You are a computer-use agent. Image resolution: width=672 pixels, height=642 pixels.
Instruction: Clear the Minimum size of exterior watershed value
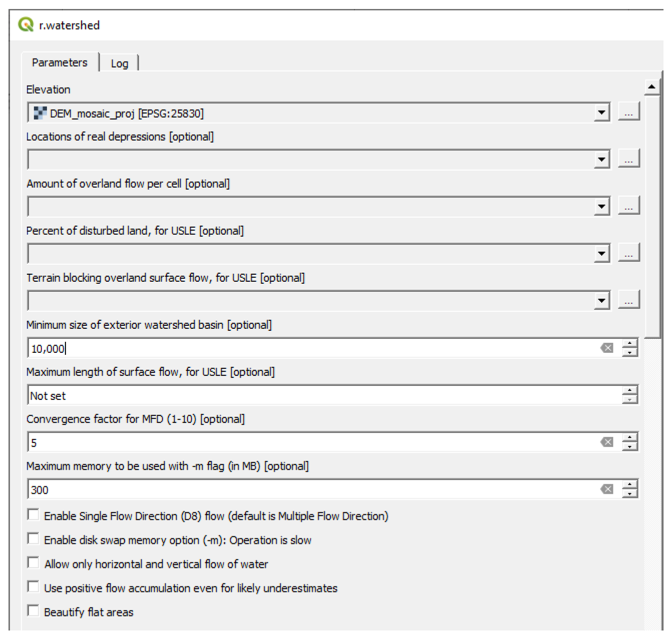(x=606, y=348)
